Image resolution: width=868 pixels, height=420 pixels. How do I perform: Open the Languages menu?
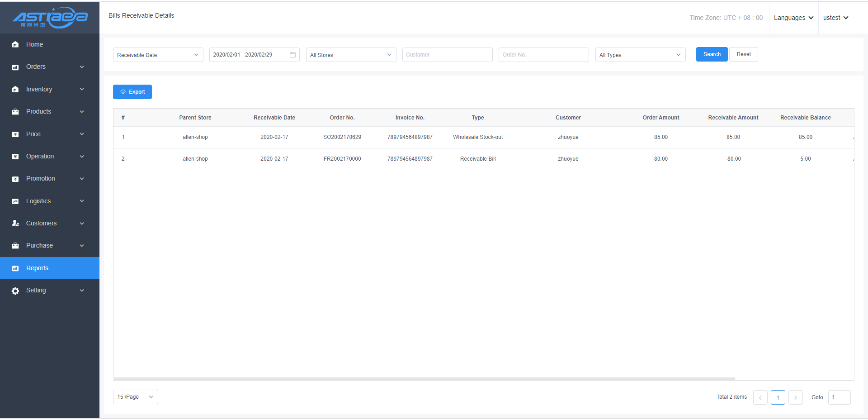point(793,18)
